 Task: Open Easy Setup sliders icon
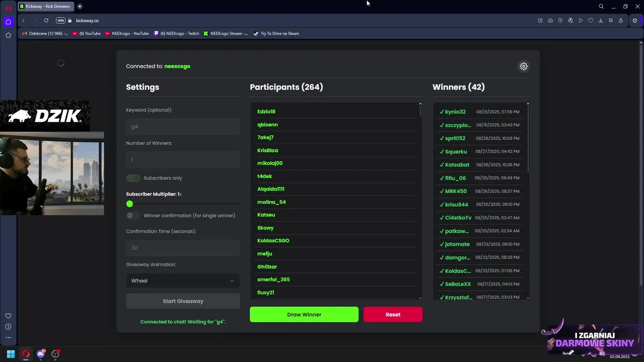[x=611, y=21]
